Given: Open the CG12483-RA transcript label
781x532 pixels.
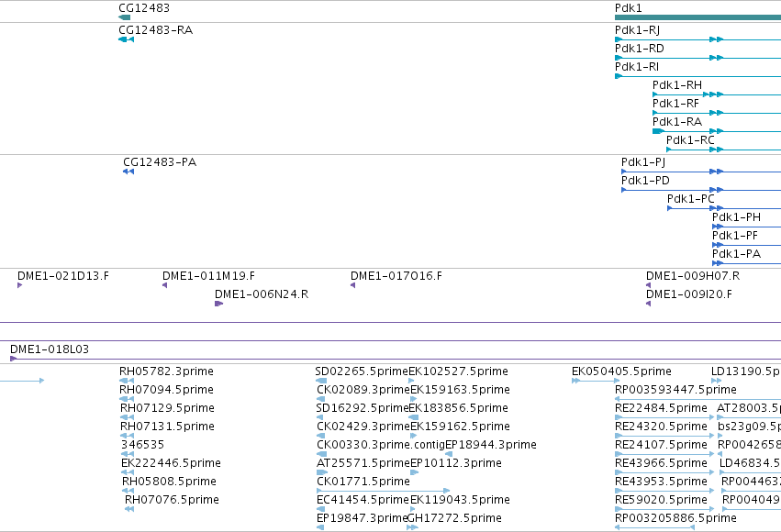Looking at the screenshot, I should point(155,30).
